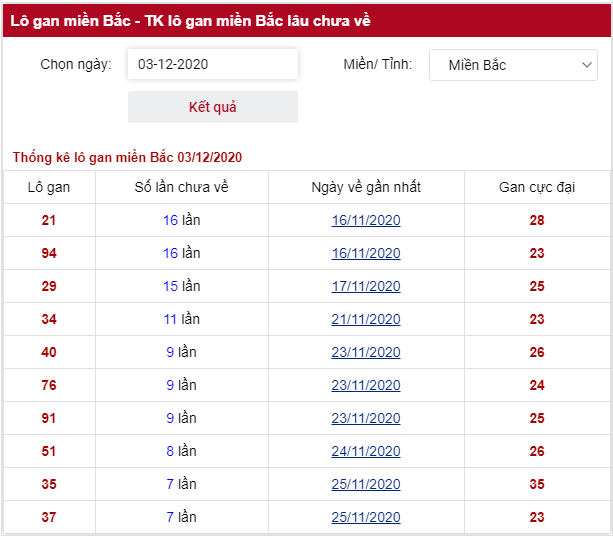Open the 21/11/2020 date link
Viewport: 613px width, 540px height.
point(366,319)
